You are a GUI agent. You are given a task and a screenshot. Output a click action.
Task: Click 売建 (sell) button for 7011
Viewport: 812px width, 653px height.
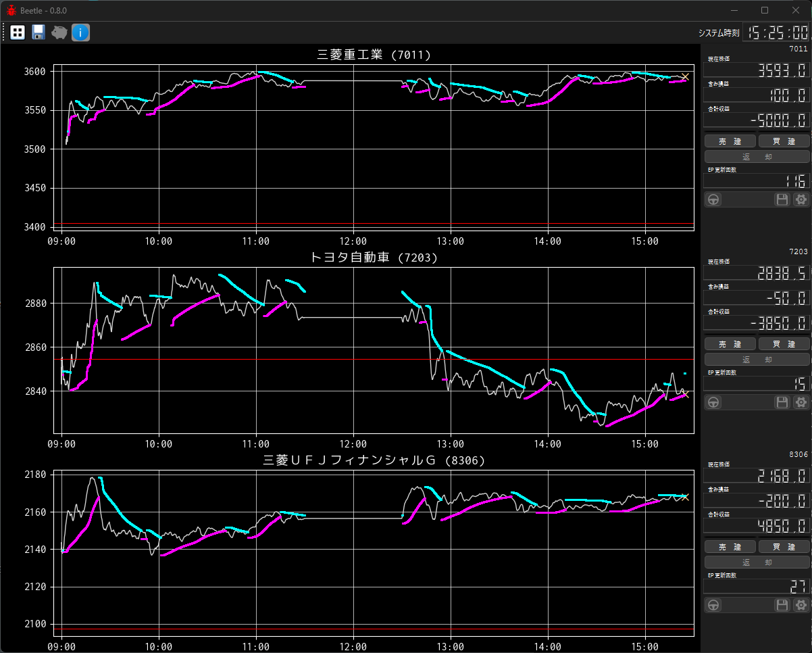(x=730, y=141)
